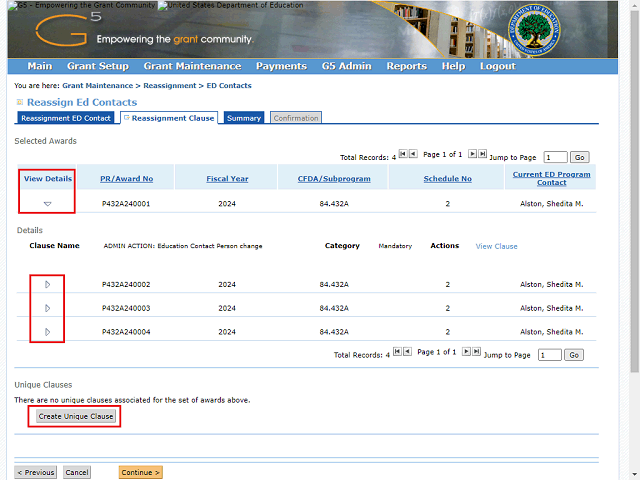Click first page icon in bottom pagination
640x480 pixels.
click(x=397, y=352)
